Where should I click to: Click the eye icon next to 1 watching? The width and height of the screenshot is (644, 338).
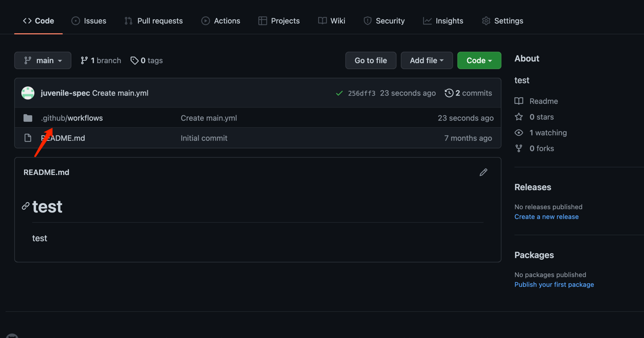pyautogui.click(x=519, y=133)
